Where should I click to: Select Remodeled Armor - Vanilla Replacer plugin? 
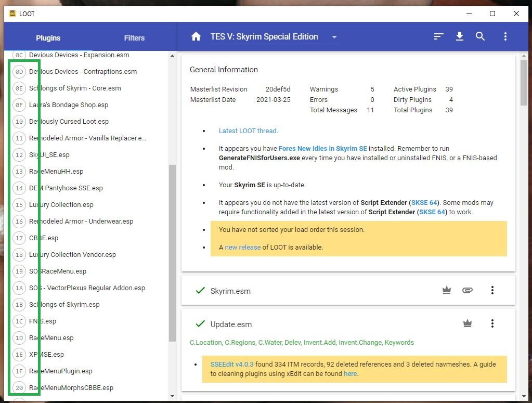86,138
